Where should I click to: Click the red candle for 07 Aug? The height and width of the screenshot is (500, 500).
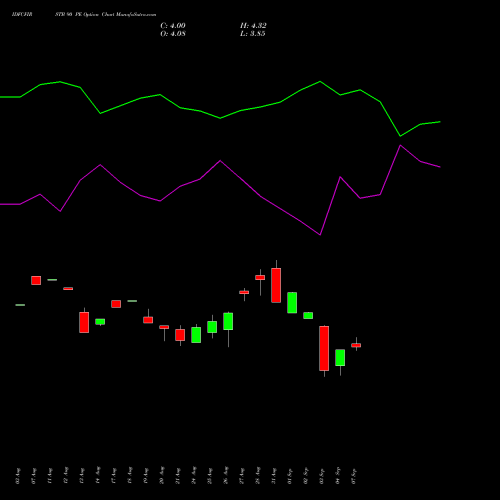pyautogui.click(x=36, y=280)
